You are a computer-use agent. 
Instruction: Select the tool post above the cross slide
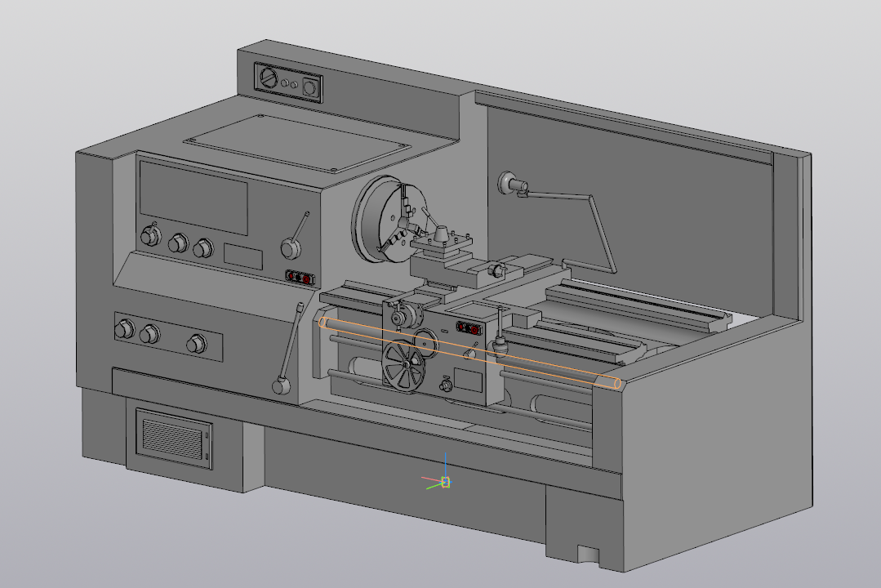pyautogui.click(x=441, y=243)
